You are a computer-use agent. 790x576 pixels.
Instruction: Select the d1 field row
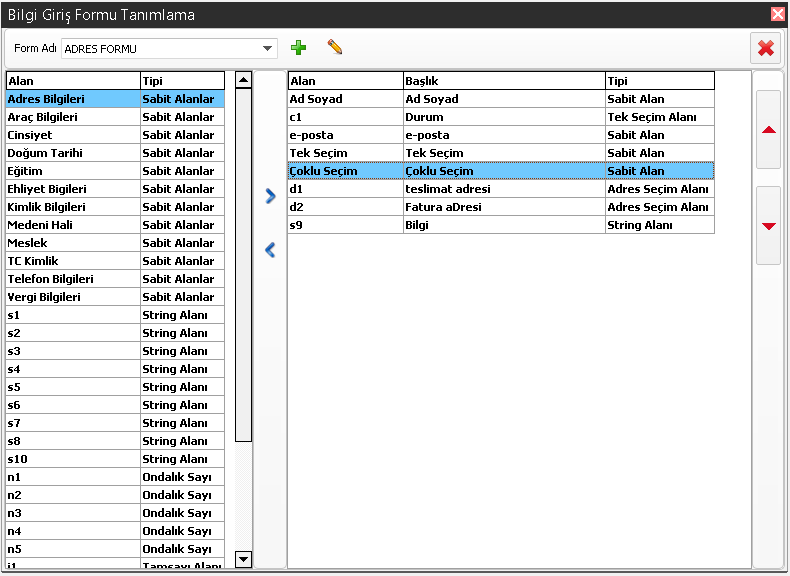501,189
